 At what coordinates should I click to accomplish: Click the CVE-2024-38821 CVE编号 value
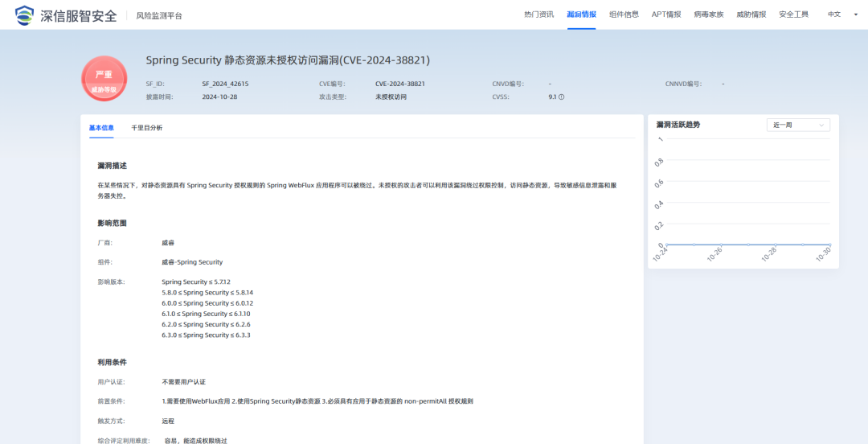(x=399, y=84)
